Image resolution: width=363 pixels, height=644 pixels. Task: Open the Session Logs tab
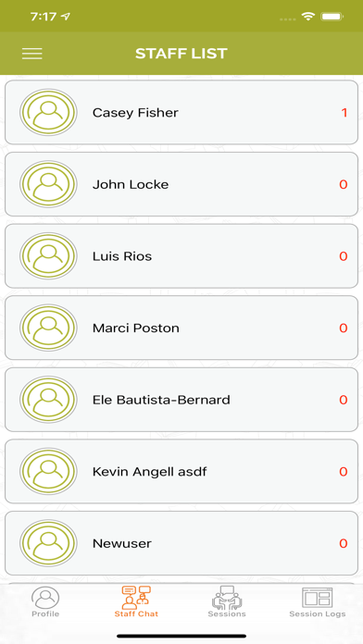click(x=318, y=602)
